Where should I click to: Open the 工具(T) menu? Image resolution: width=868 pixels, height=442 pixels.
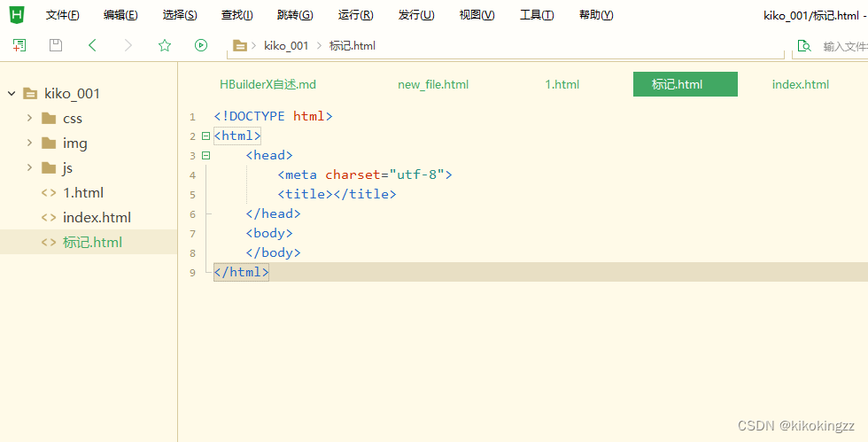(x=537, y=16)
